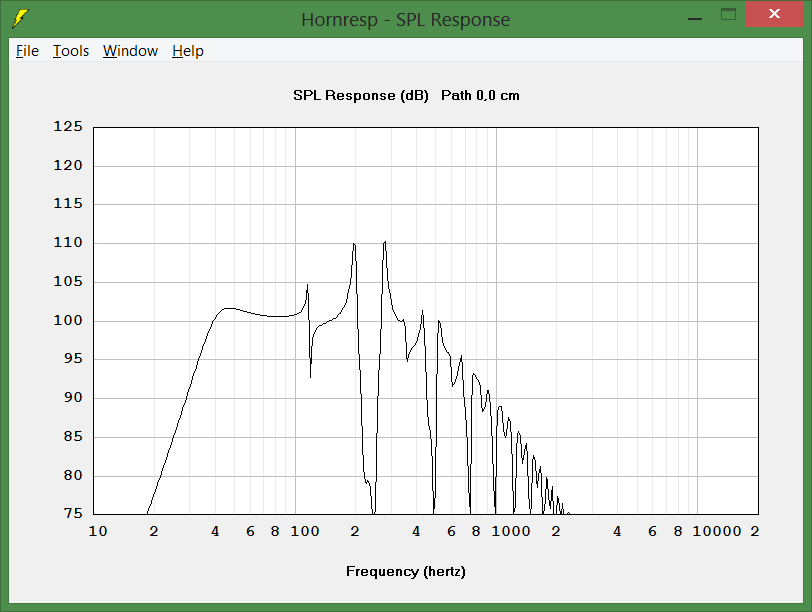Click the Path 0,0 cm label

[480, 95]
